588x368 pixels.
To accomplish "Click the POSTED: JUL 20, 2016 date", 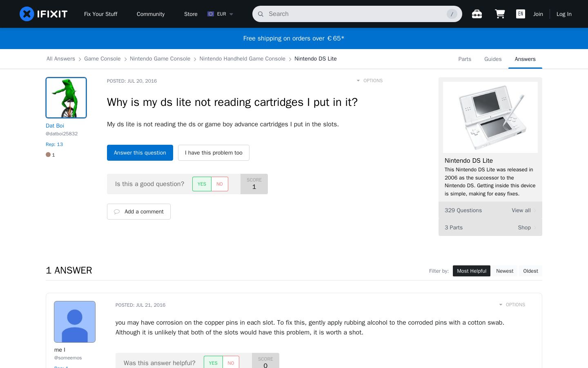I will [x=132, y=81].
